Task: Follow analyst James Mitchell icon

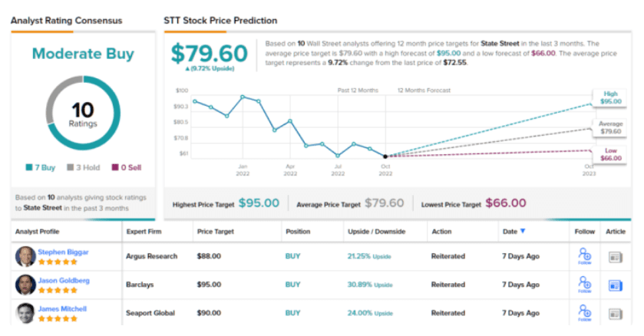Action: (x=584, y=314)
